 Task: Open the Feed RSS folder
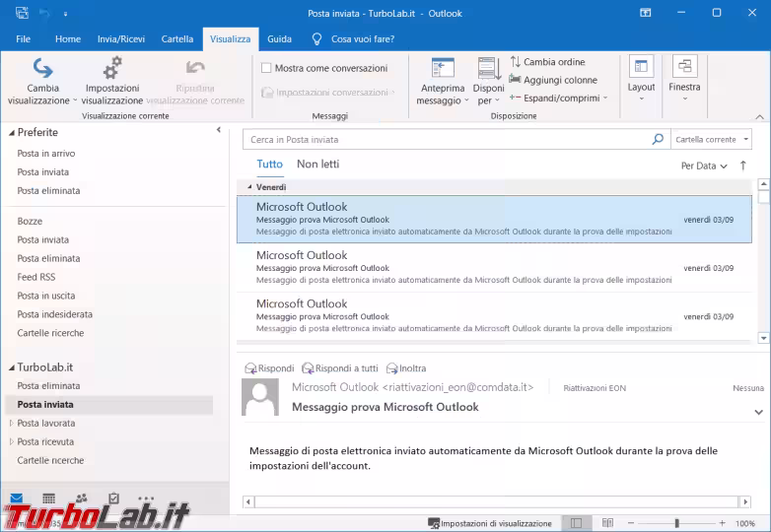tap(35, 277)
